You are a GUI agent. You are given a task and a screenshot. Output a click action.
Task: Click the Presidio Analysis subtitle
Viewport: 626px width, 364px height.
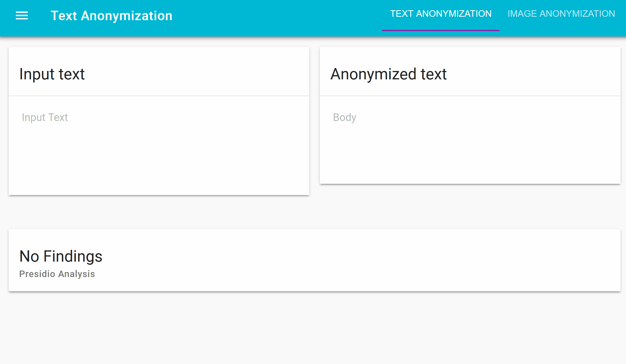pos(57,274)
